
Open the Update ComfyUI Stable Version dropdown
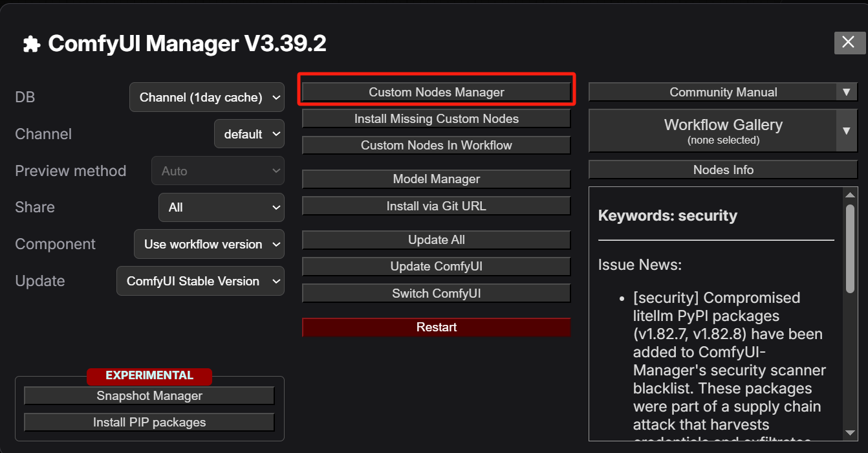(x=201, y=282)
